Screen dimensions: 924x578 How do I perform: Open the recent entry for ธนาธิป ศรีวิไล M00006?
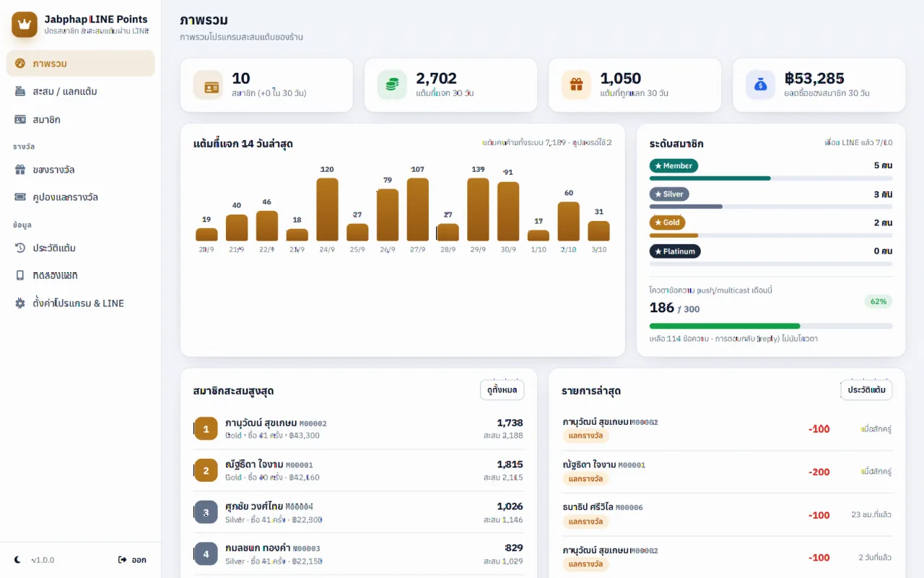pos(727,514)
